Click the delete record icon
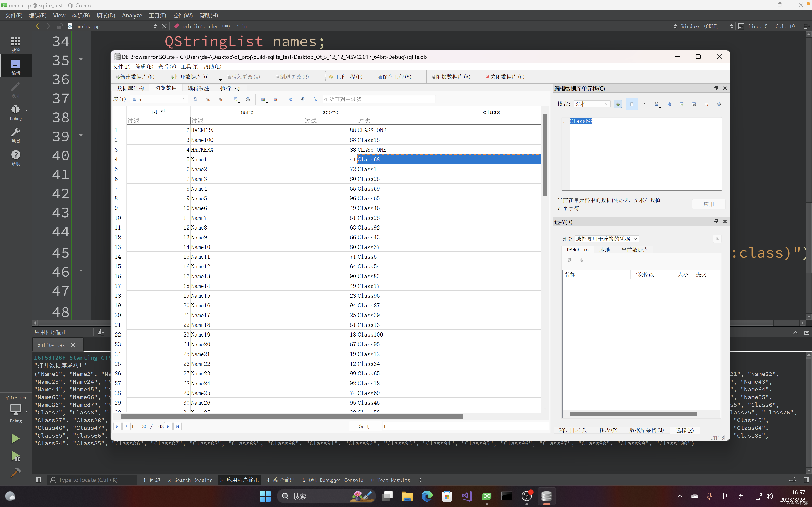 pos(276,99)
